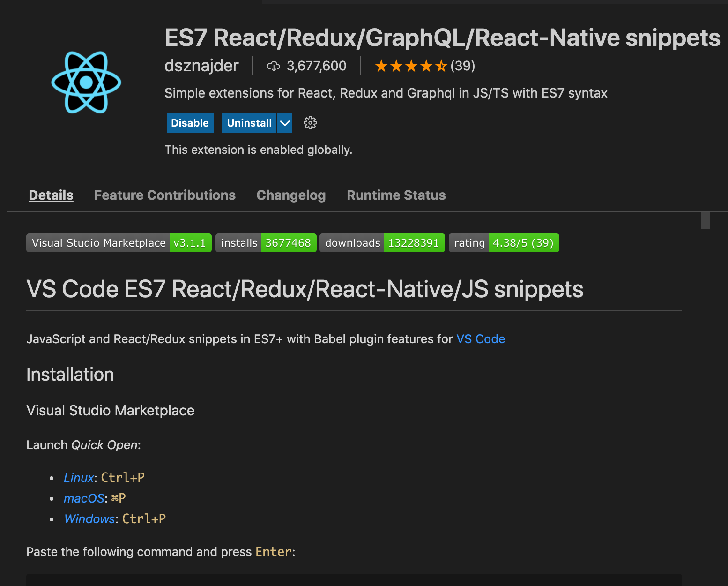Click the 3,677,600 install count
The width and height of the screenshot is (728, 586).
[x=317, y=66]
